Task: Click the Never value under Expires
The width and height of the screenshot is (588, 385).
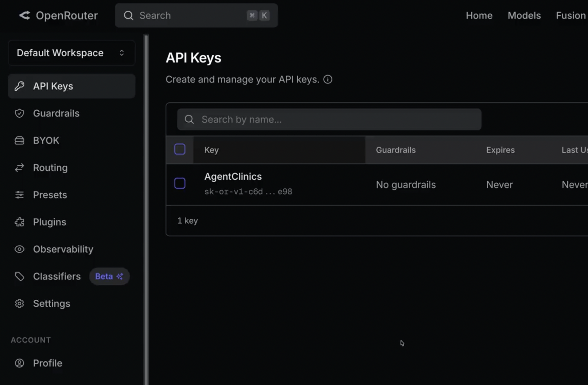Action: [499, 185]
